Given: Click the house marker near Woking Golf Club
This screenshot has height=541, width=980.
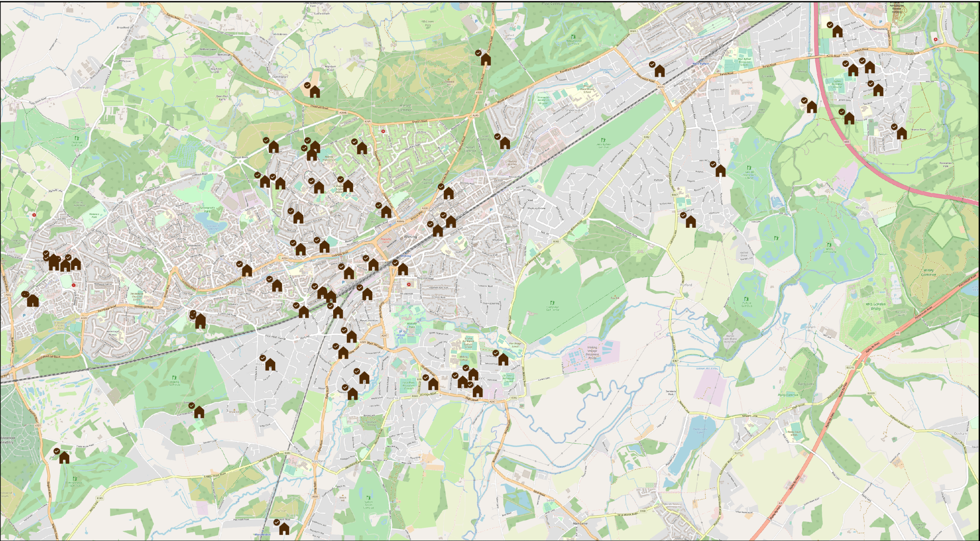Looking at the screenshot, I should click(199, 412).
